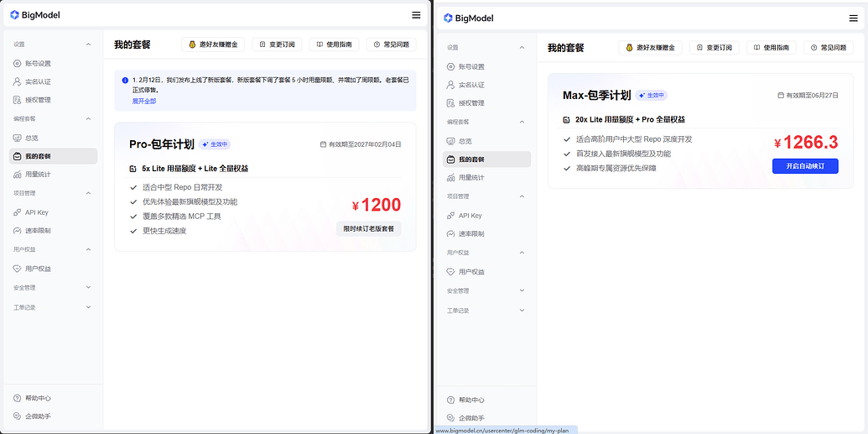Open 用量统计 in left window sidebar
Screen dimensions: 868x434
(x=53, y=174)
